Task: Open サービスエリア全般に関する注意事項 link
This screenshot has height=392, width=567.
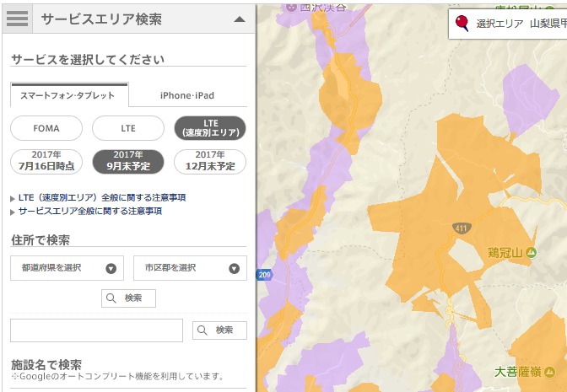Action: [x=90, y=211]
